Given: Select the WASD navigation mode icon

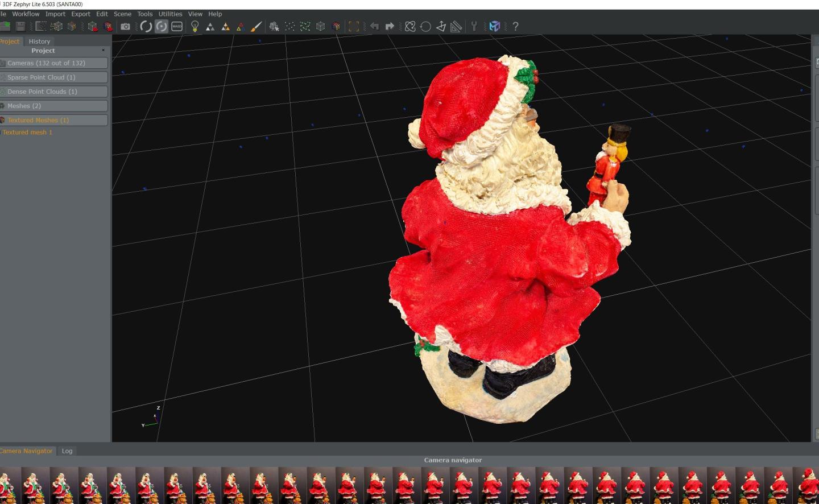Looking at the screenshot, I should [177, 26].
